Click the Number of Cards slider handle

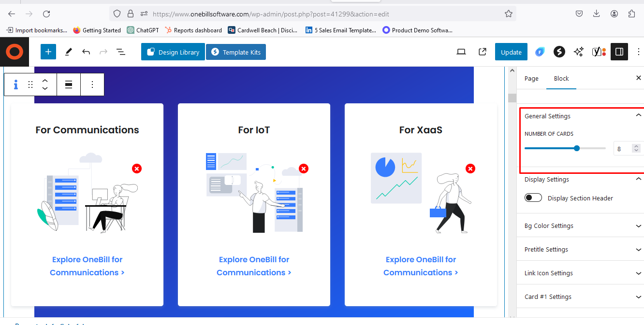coord(577,148)
